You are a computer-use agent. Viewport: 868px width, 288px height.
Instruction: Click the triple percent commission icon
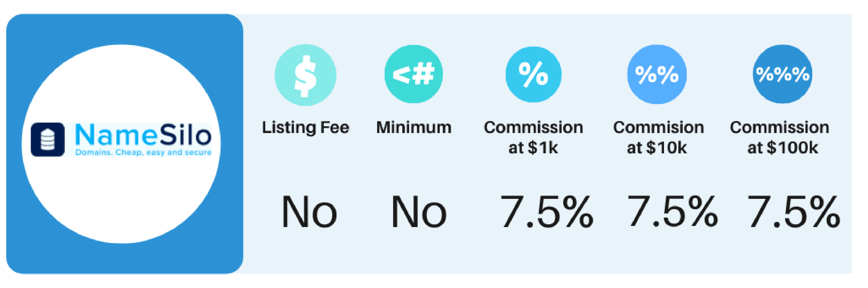(x=782, y=74)
